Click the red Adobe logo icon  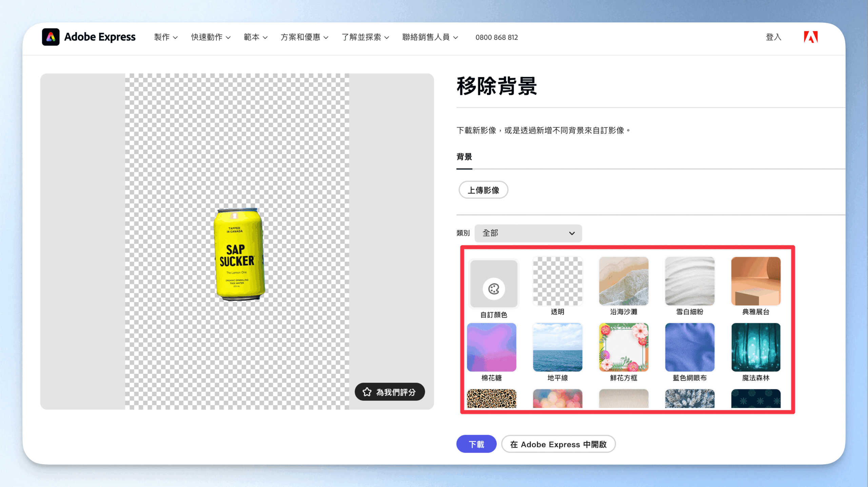pyautogui.click(x=810, y=37)
